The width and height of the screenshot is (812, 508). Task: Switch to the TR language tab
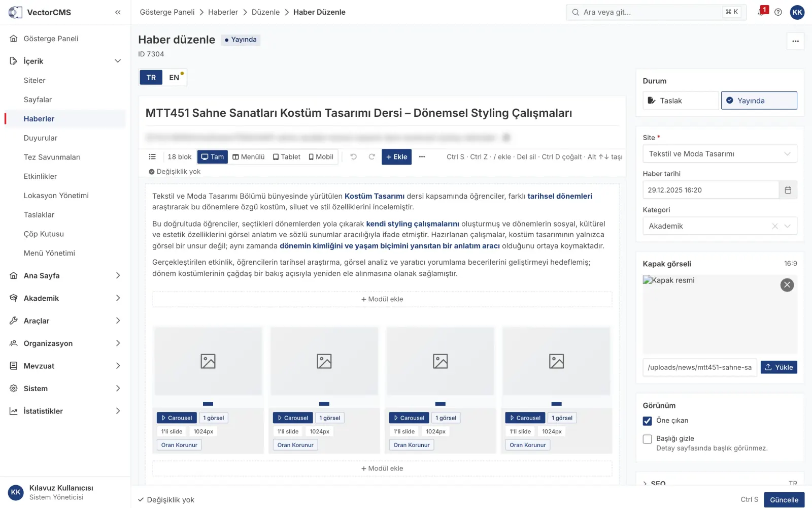[x=151, y=78]
